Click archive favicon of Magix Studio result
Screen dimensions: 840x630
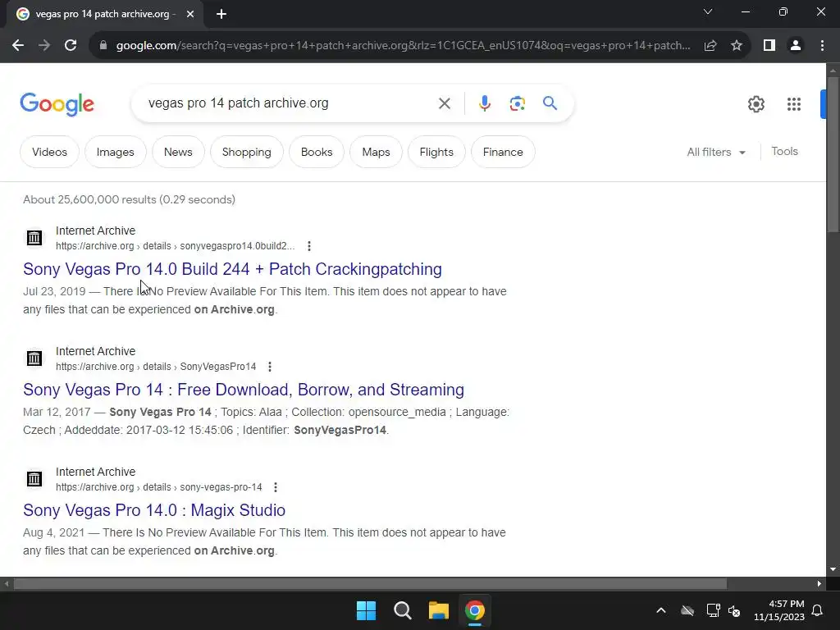(x=34, y=478)
